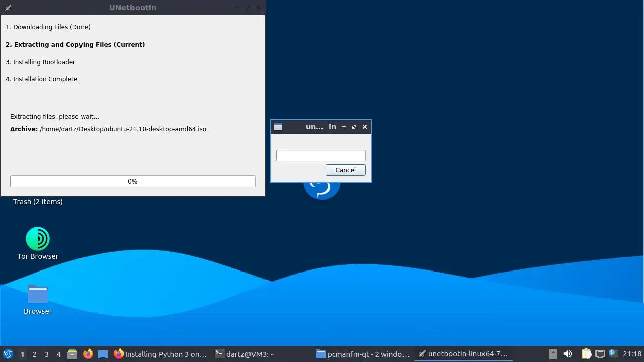Image resolution: width=644 pixels, height=362 pixels.
Task: Maximize the small unetbootin dialog
Action: tap(354, 127)
